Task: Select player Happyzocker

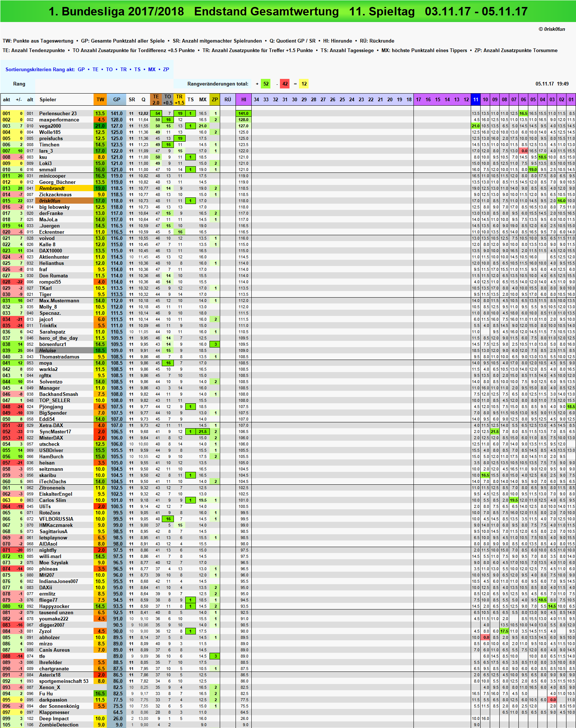Action: [54, 606]
